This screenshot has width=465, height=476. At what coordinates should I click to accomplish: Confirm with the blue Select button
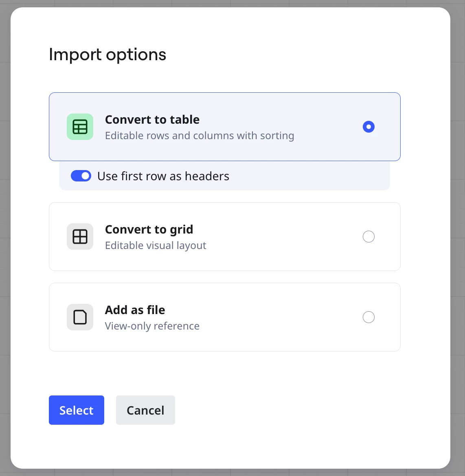(x=77, y=410)
